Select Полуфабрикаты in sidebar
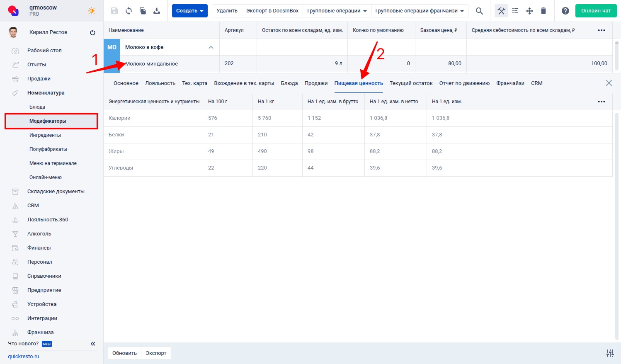This screenshot has width=621, height=364. [x=48, y=149]
